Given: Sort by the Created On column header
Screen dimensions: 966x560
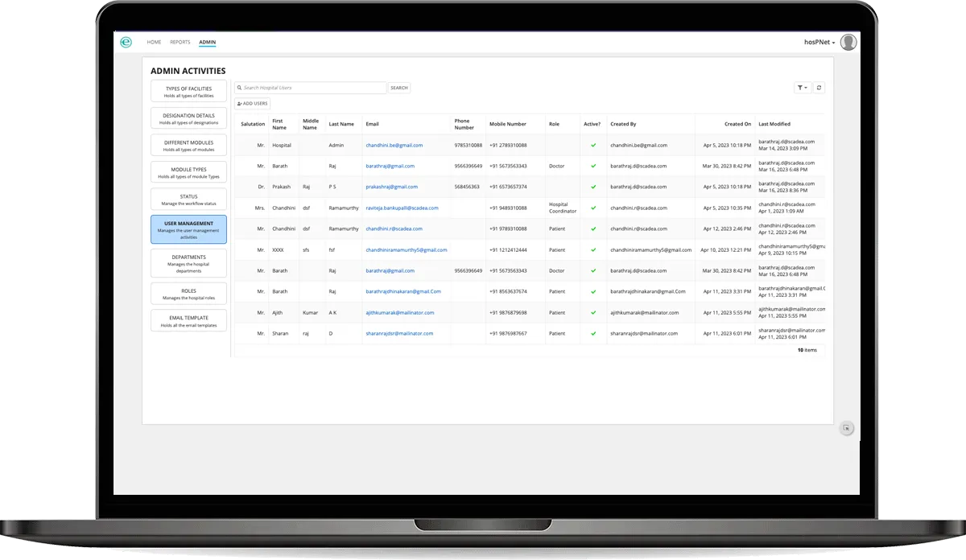Looking at the screenshot, I should point(737,125).
